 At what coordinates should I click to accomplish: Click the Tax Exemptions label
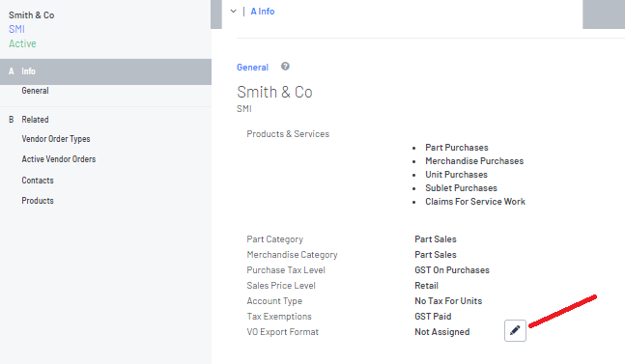pos(279,317)
